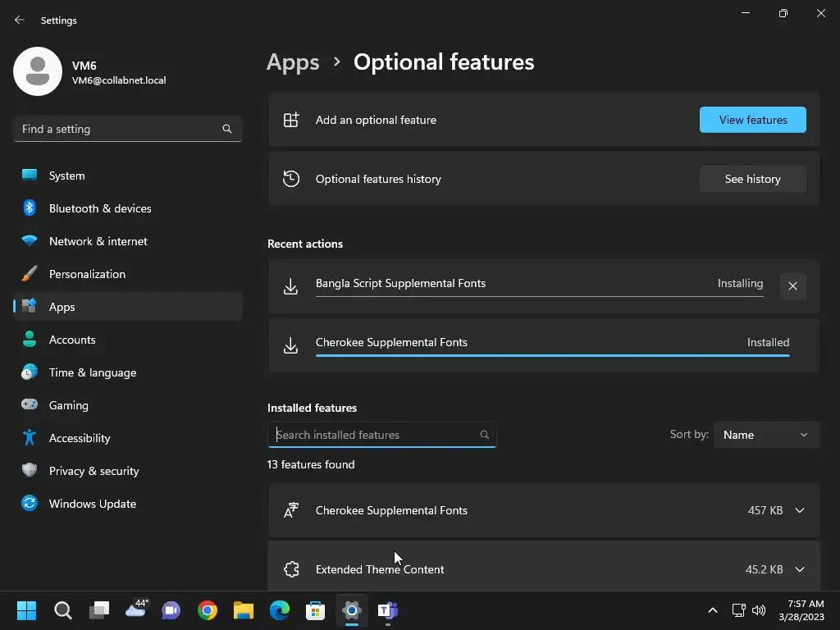Open Google Chrome from the taskbar

click(208, 610)
